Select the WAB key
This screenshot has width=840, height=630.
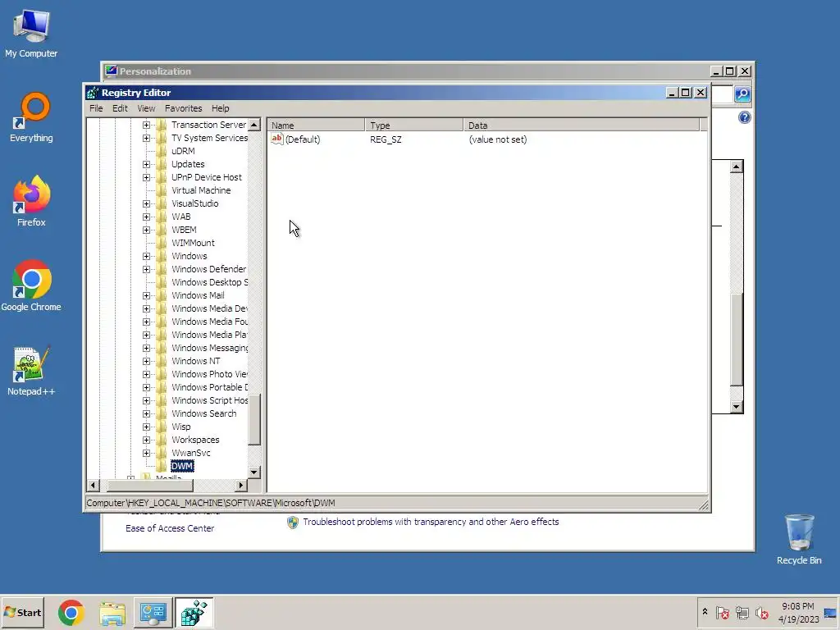pyautogui.click(x=181, y=217)
